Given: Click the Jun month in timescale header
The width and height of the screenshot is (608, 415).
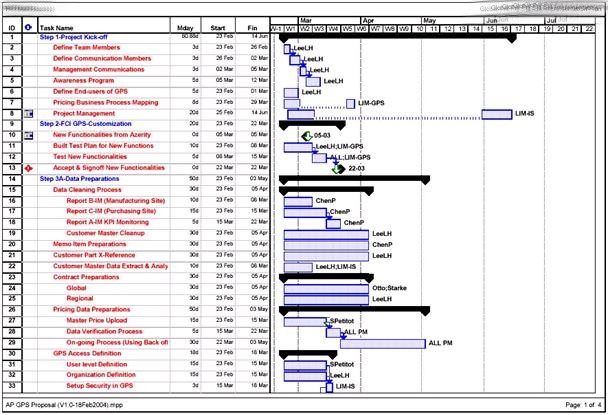Looking at the screenshot, I should (x=492, y=20).
